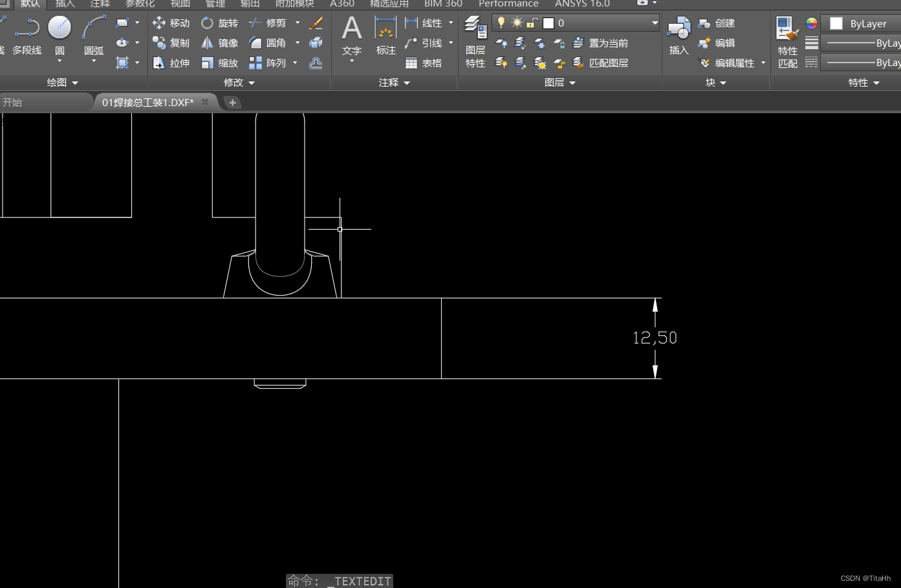Click the Insert (插入) block button
Viewport: 901px width, 588px height.
678,37
